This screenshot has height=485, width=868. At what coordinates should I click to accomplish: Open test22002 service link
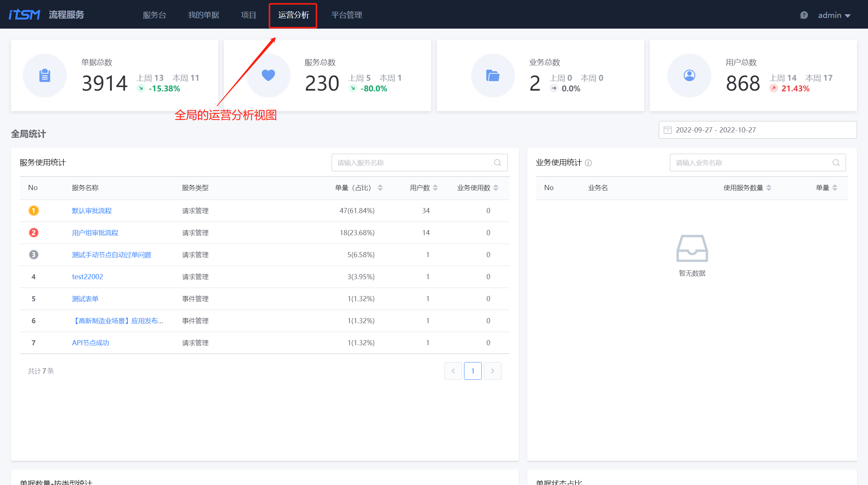coord(87,277)
